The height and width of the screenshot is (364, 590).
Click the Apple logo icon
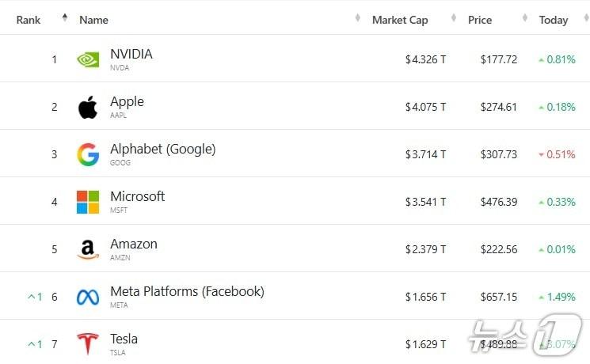88,107
